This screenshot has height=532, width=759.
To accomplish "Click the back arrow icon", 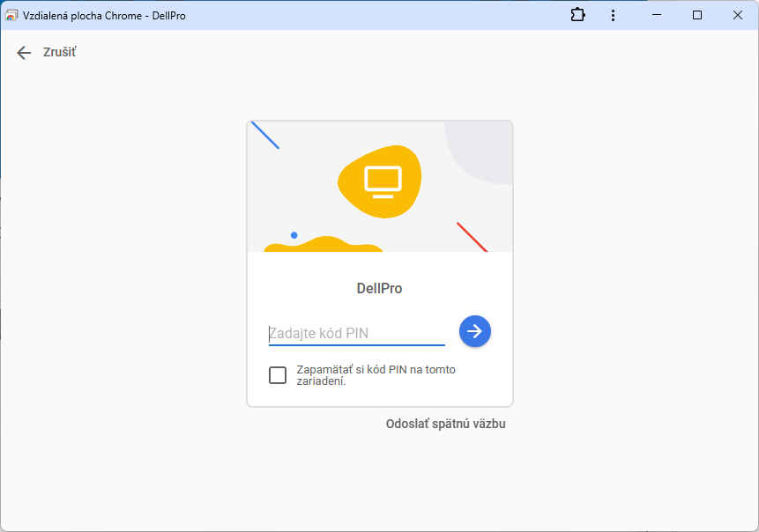I will pos(24,53).
